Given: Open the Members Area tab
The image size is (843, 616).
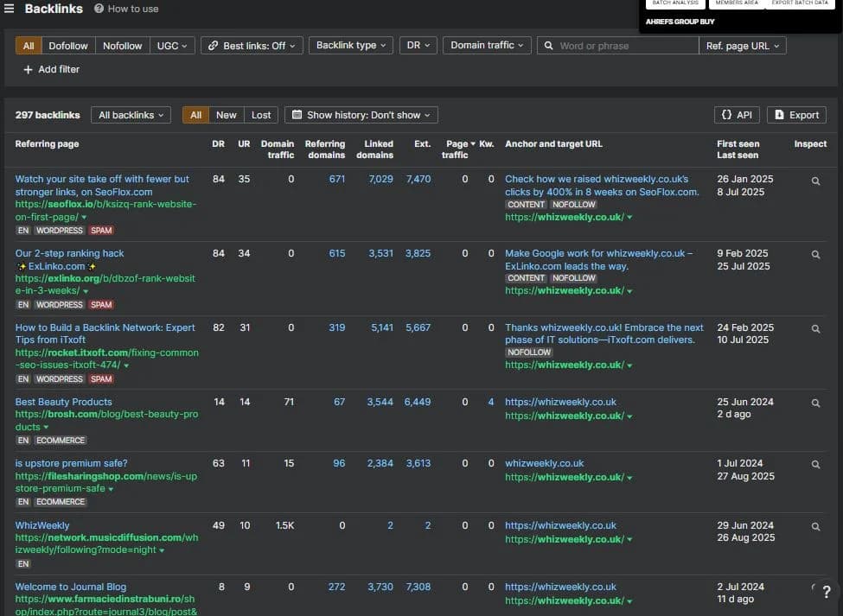Looking at the screenshot, I should click(x=737, y=3).
